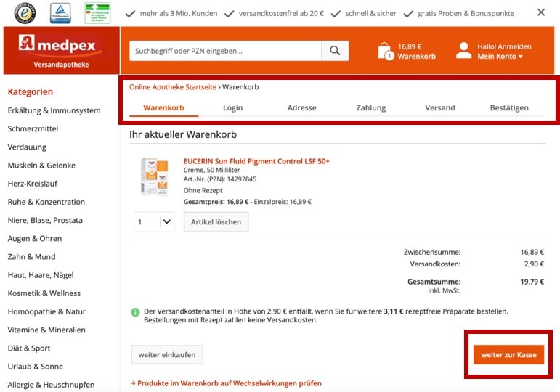
Task: Click the magnifying glass search button
Action: [335, 51]
